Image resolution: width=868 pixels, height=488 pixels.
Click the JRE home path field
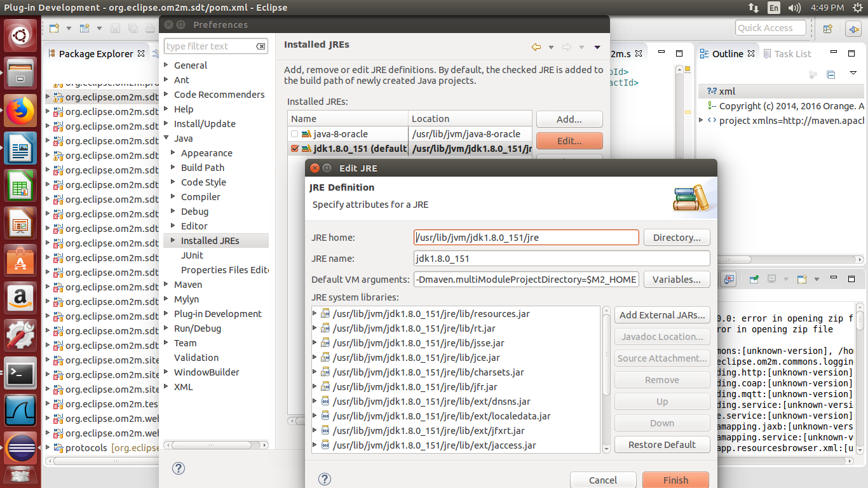[x=526, y=237]
